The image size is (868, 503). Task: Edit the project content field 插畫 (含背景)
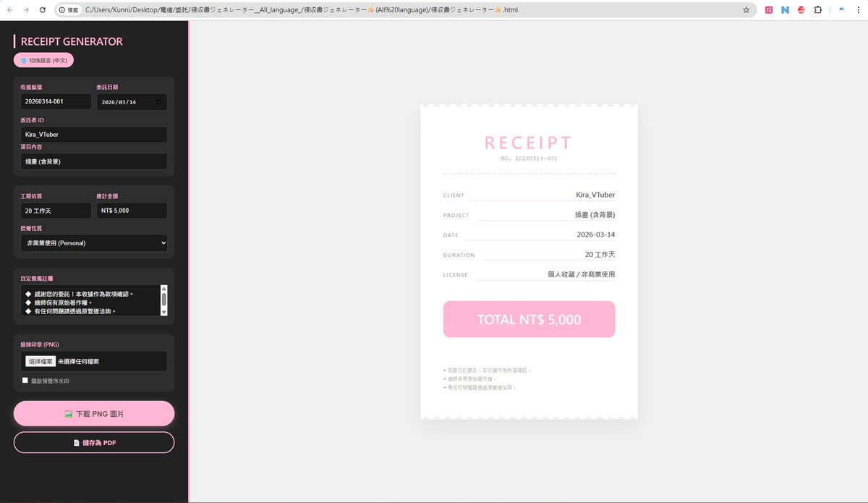[94, 161]
